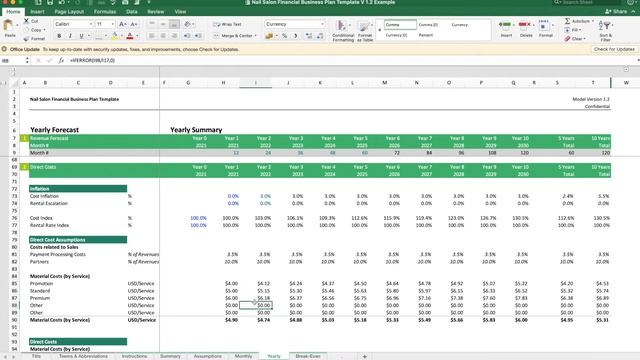
Task: Decrease font size with the smaller A
Action: 133,24
